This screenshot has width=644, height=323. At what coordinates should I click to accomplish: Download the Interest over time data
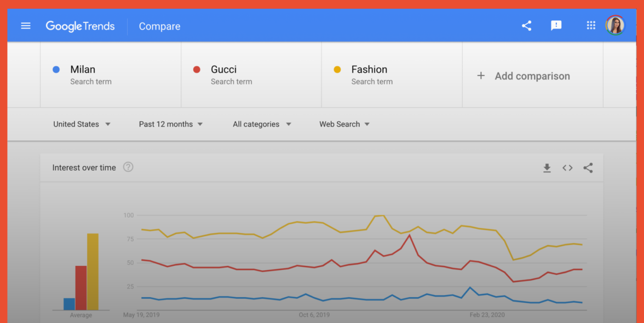click(x=547, y=168)
